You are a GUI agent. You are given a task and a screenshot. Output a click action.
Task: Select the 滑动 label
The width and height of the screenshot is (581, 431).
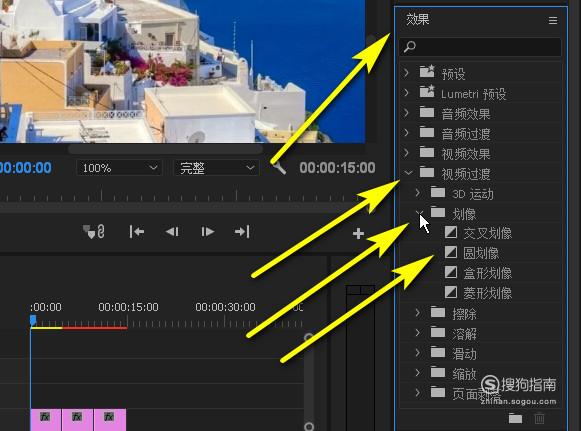click(464, 354)
